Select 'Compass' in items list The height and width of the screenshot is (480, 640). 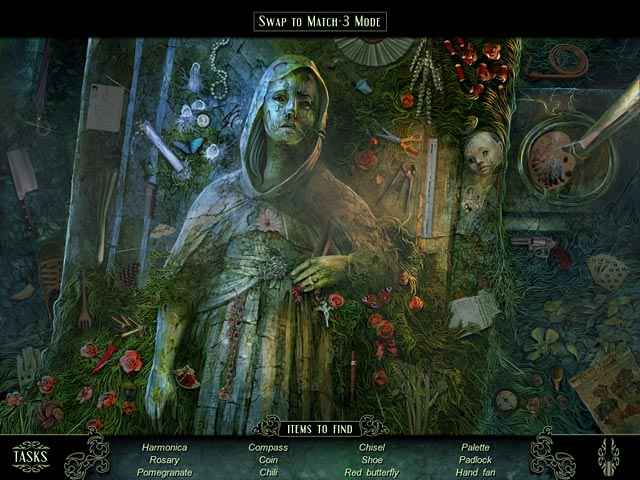268,447
